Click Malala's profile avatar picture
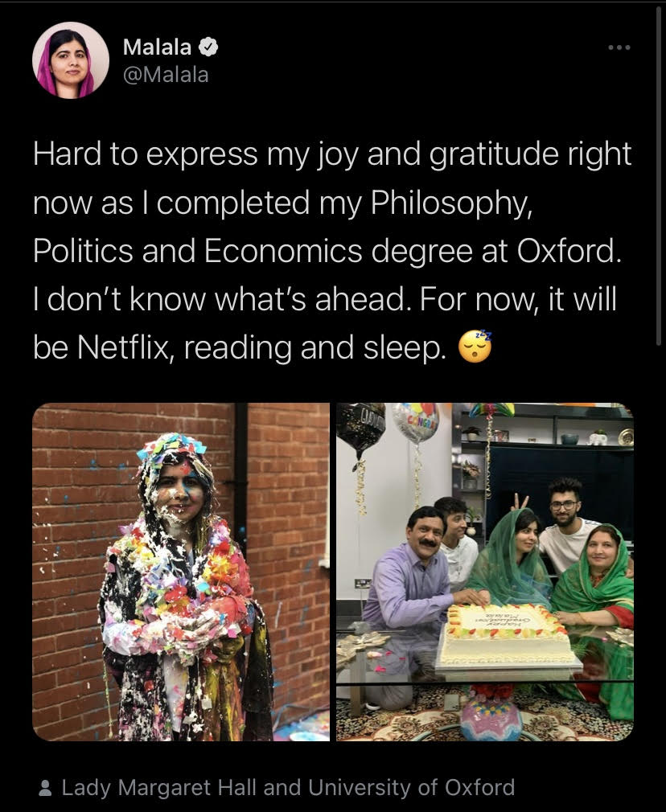The width and height of the screenshot is (666, 812). 71,60
